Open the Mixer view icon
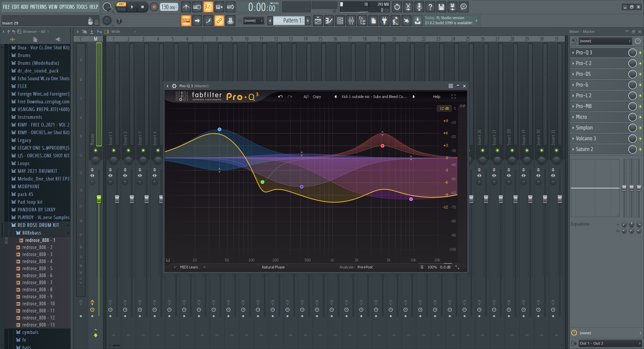The image size is (644, 349). (351, 21)
